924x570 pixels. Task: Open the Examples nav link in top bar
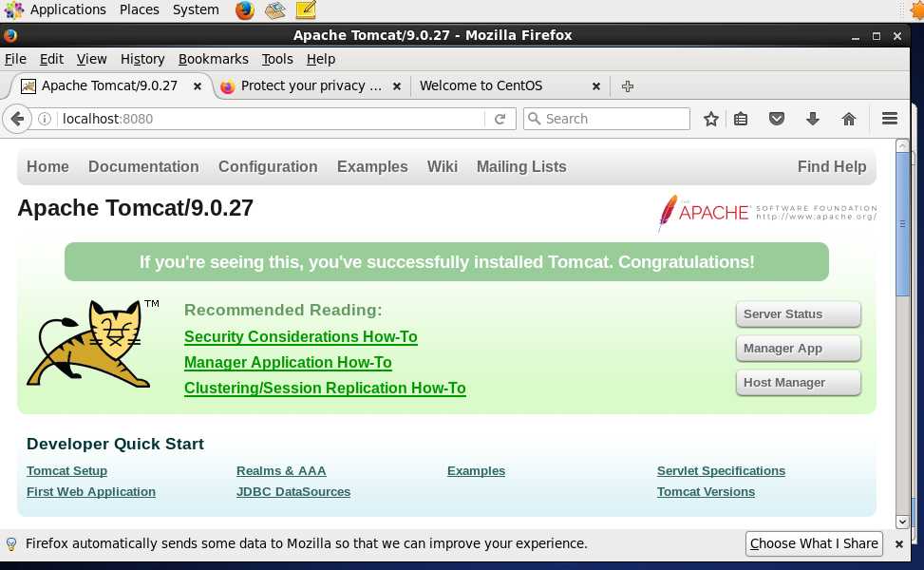[372, 167]
